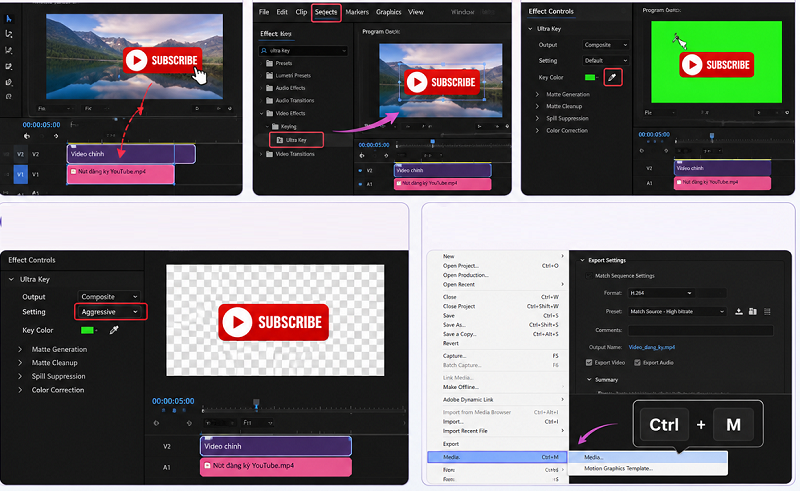Click the blue playhead in the Effects-browser timeline
Screen dimensions: 800x491
433,142
